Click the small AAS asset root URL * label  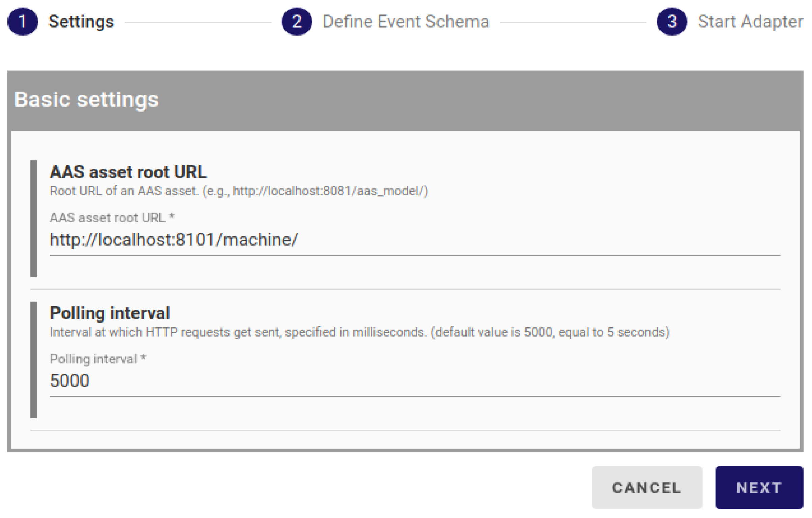112,218
